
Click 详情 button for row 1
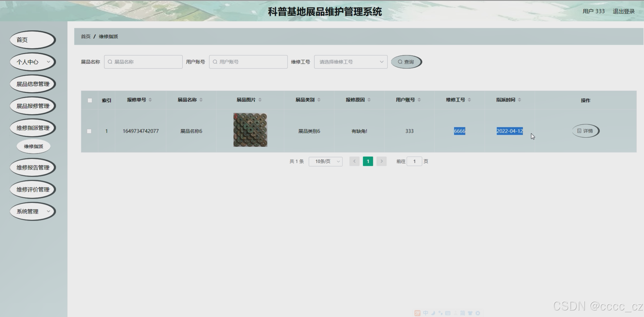pos(585,131)
